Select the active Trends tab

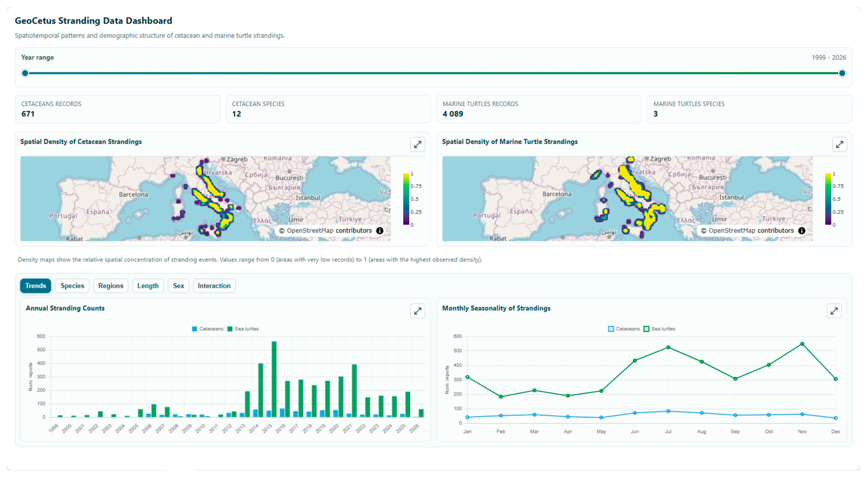tap(35, 286)
